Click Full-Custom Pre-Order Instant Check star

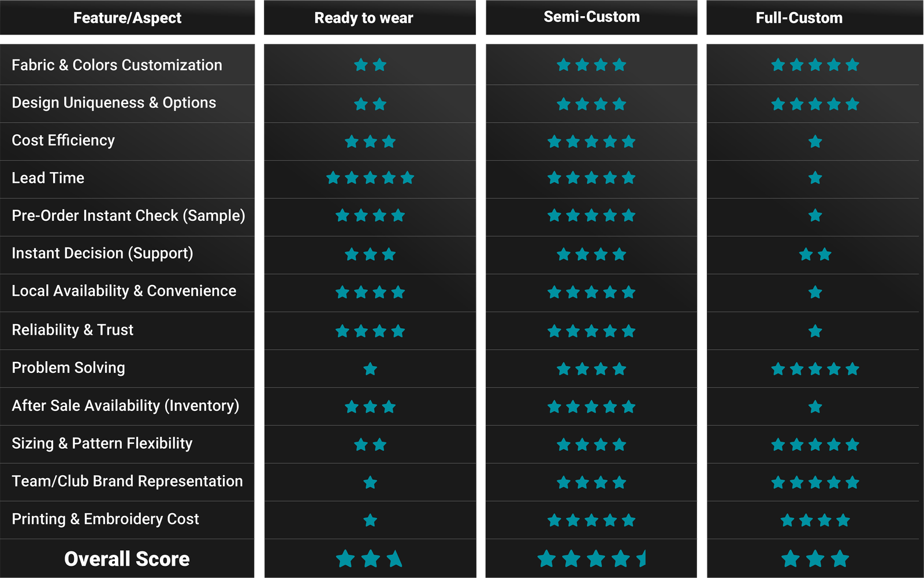(x=815, y=216)
